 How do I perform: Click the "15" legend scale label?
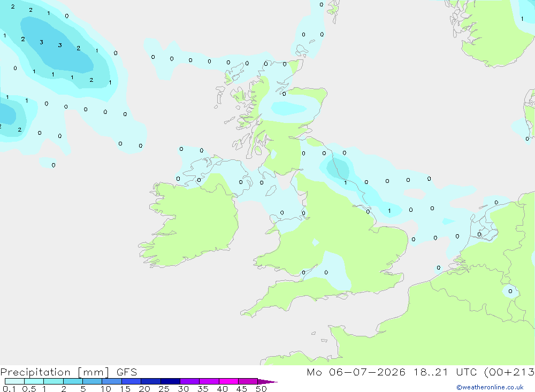125,389
